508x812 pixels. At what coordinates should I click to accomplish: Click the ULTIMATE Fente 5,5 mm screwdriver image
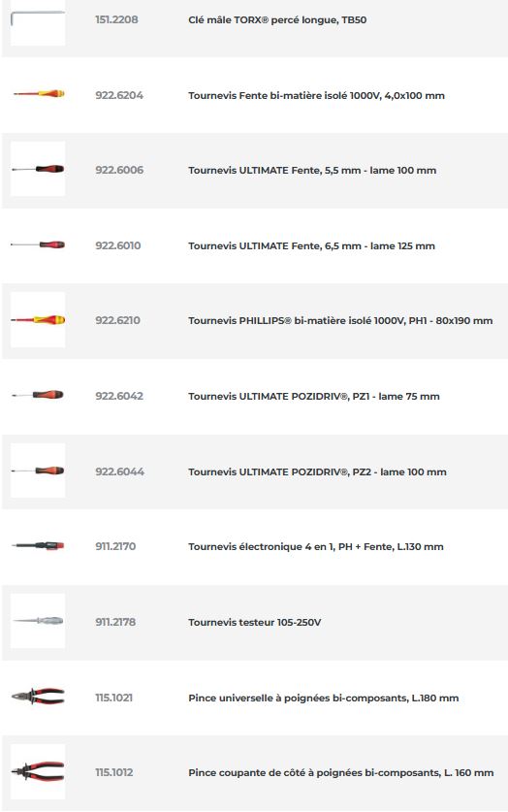point(38,169)
